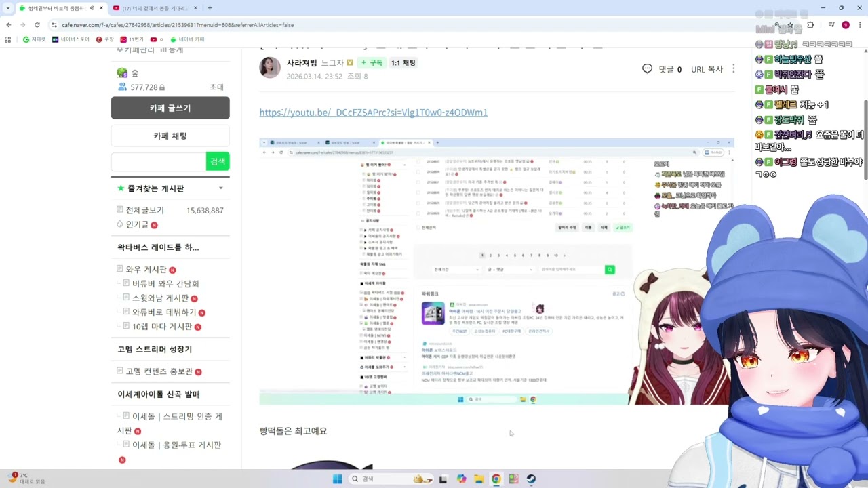Close the YouTube tab
This screenshot has width=868, height=488.
(x=195, y=8)
